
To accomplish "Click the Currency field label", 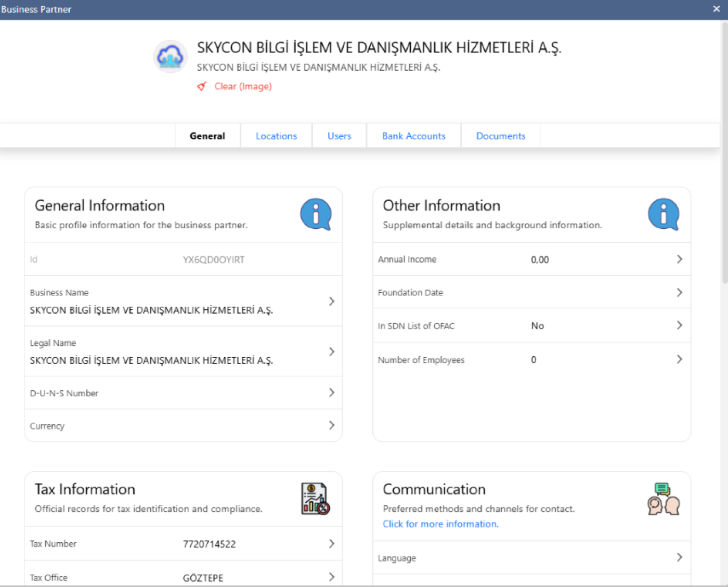I will [47, 426].
